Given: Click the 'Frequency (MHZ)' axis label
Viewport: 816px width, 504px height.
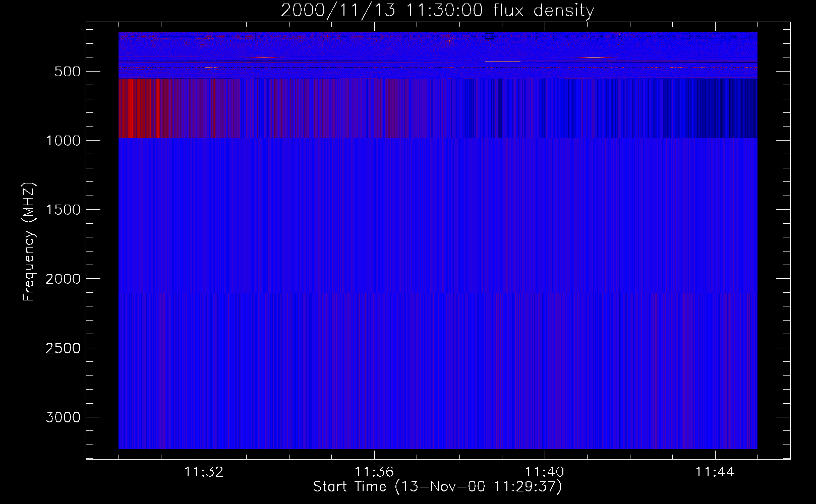Looking at the screenshot, I should coord(29,241).
